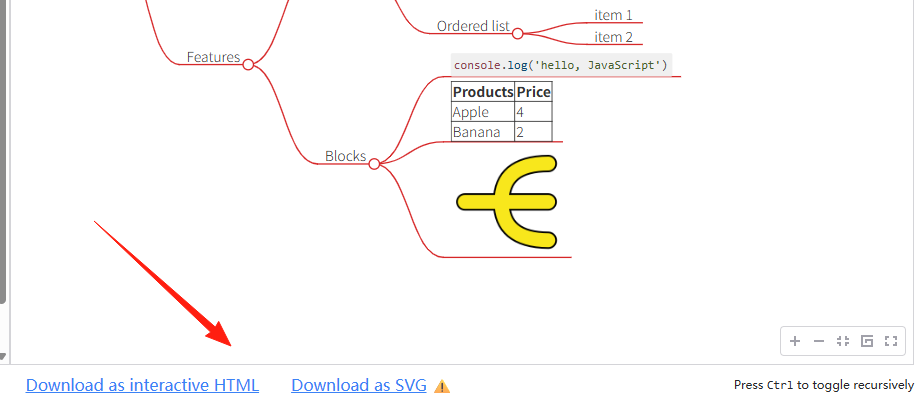Click the SVG warning triangle icon
The image size is (923, 417).
[442, 386]
